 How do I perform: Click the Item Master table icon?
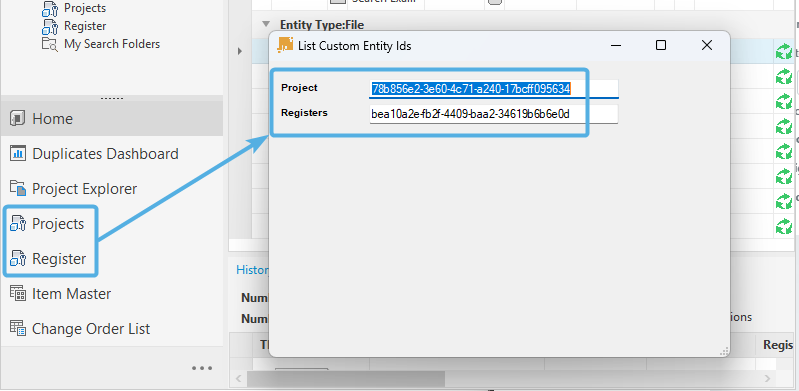click(17, 294)
